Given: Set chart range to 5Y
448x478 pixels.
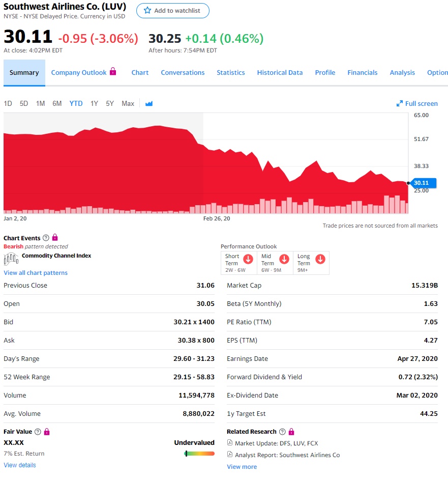Looking at the screenshot, I should 110,104.
